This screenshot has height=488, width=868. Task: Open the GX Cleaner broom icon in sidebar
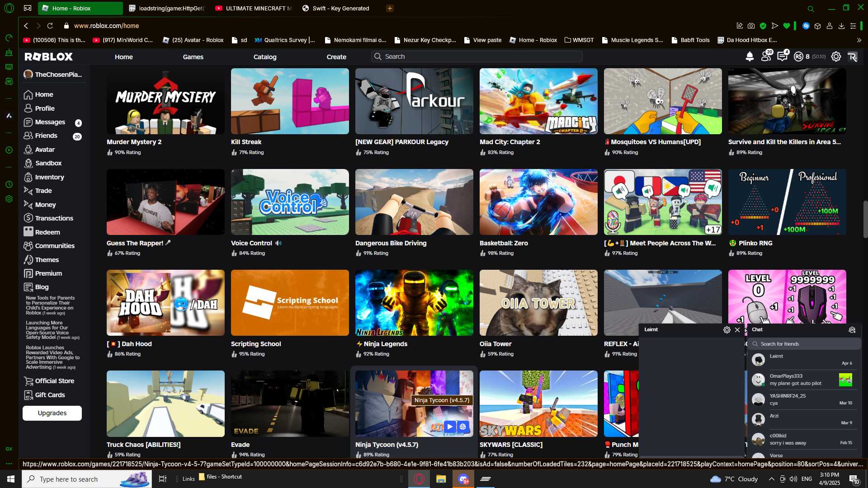click(9, 52)
